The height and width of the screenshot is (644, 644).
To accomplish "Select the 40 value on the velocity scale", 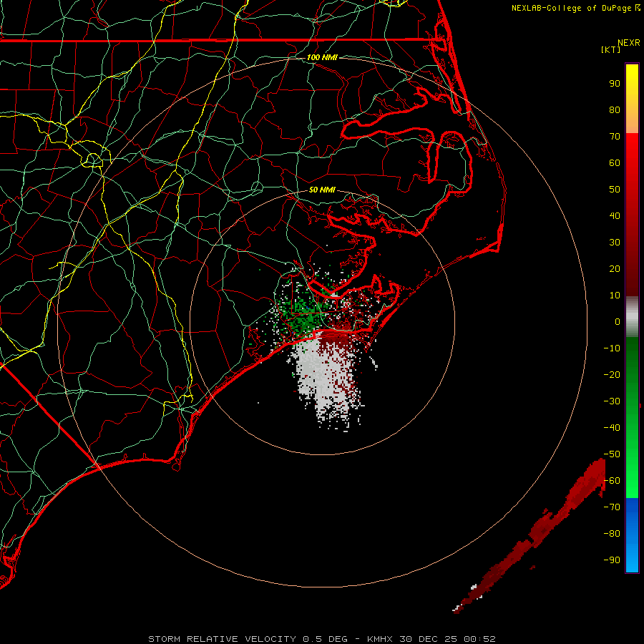I will pyautogui.click(x=615, y=215).
